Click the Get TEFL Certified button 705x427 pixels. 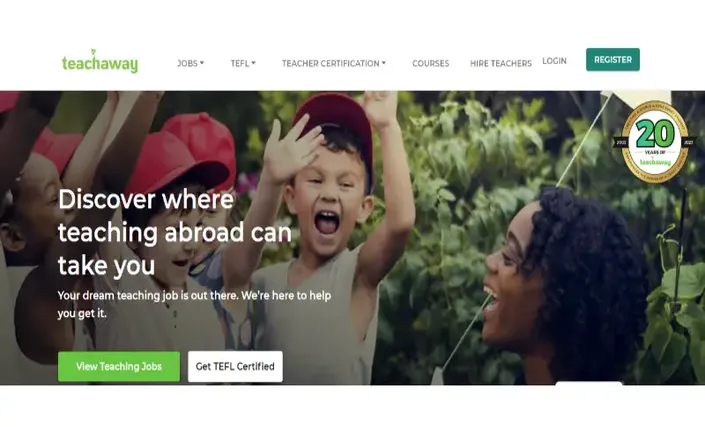point(235,366)
